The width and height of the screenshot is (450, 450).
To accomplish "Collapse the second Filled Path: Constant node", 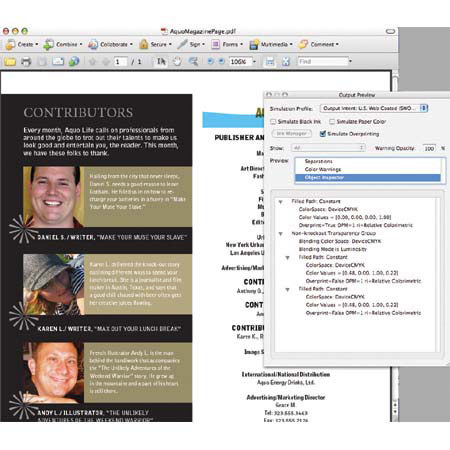I will click(x=288, y=258).
